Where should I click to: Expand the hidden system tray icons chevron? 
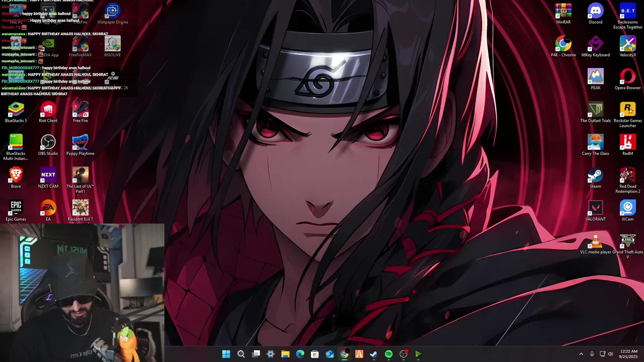tap(581, 354)
